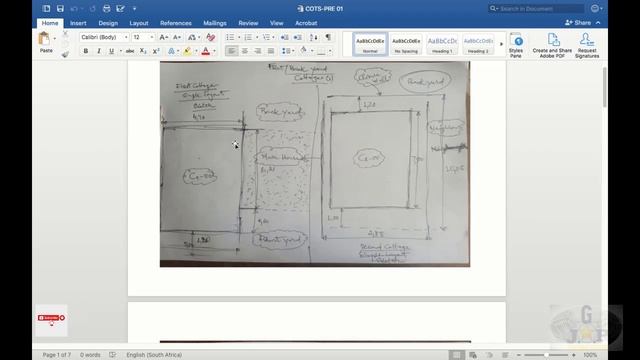Switch to the Layout tab
640x360 pixels.
point(139,23)
